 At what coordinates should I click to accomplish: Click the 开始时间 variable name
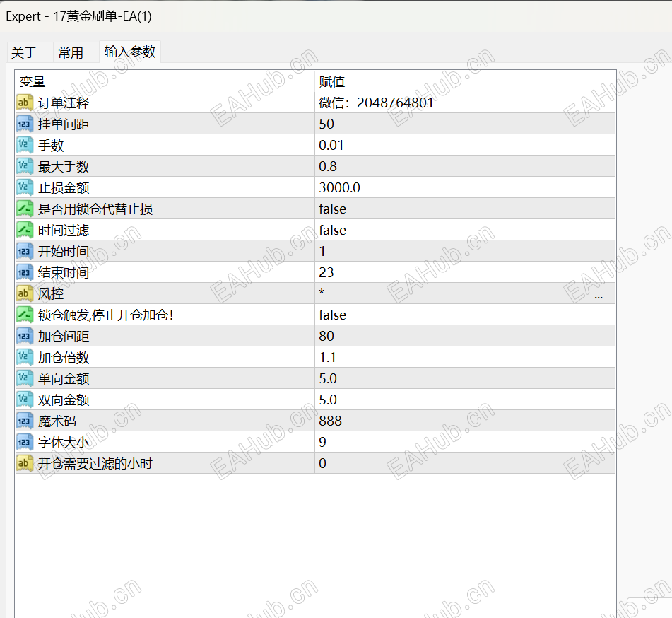tap(64, 252)
